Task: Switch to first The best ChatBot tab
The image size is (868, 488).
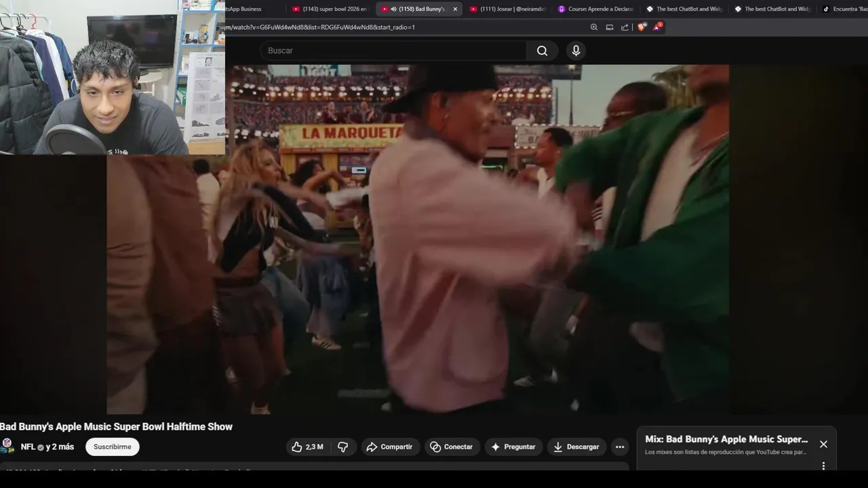Action: [x=685, y=9]
